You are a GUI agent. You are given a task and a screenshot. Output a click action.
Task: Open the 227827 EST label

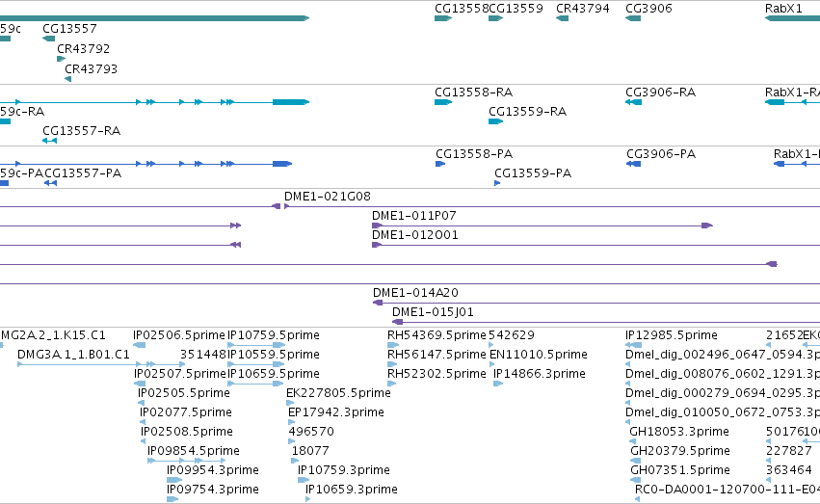coord(788,451)
